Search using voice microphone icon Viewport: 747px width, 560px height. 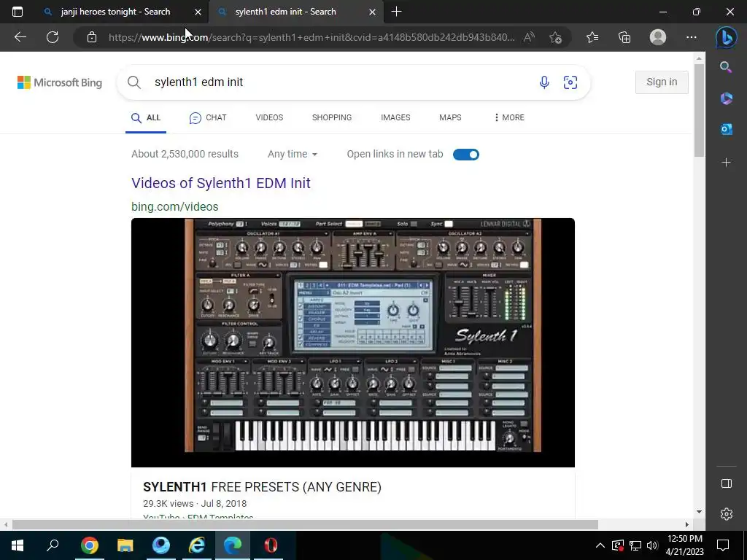[x=544, y=82]
